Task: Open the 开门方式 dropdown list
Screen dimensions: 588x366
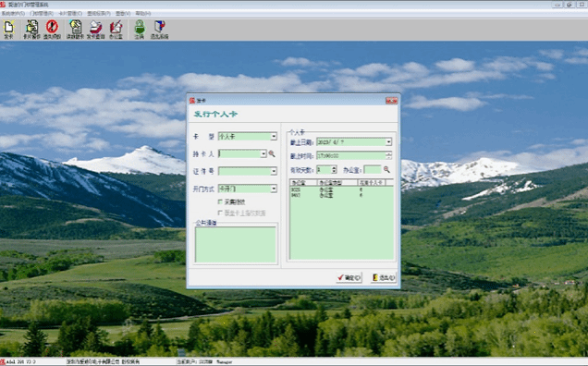Action: pyautogui.click(x=274, y=189)
